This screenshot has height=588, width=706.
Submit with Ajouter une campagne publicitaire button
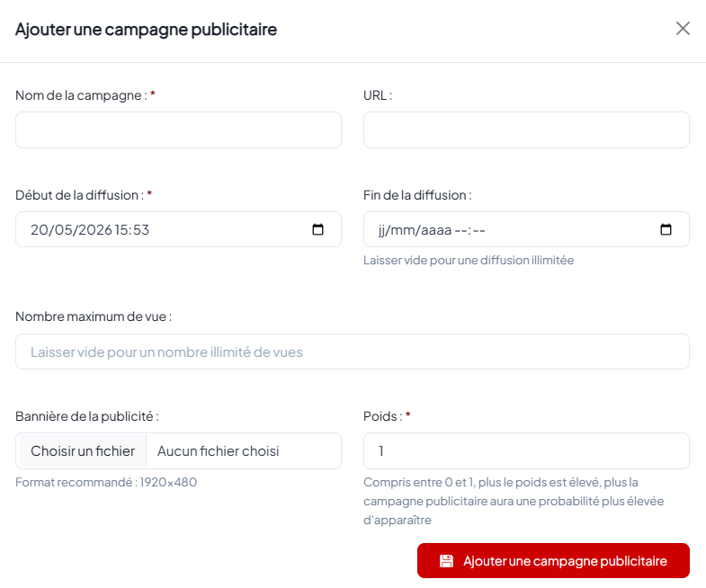click(x=553, y=561)
